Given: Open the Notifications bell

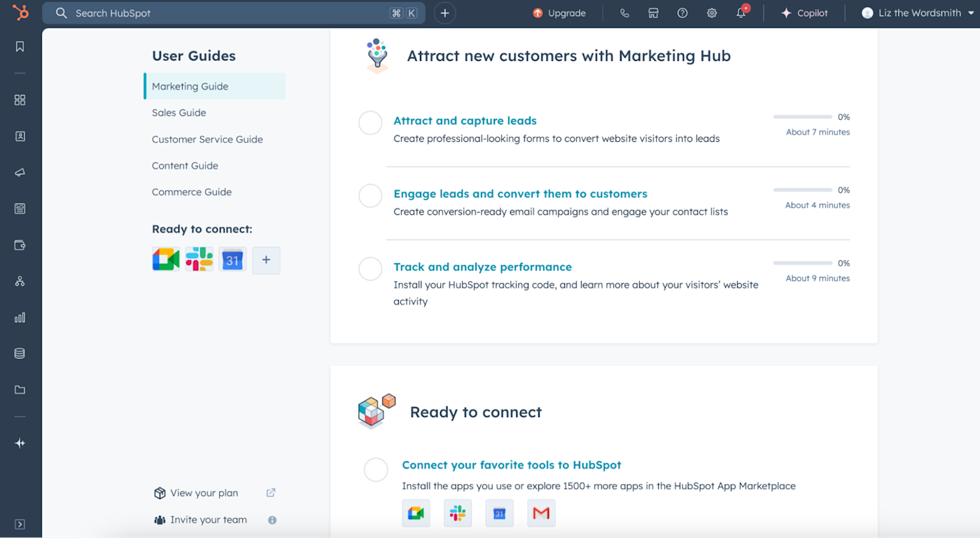Looking at the screenshot, I should point(741,13).
